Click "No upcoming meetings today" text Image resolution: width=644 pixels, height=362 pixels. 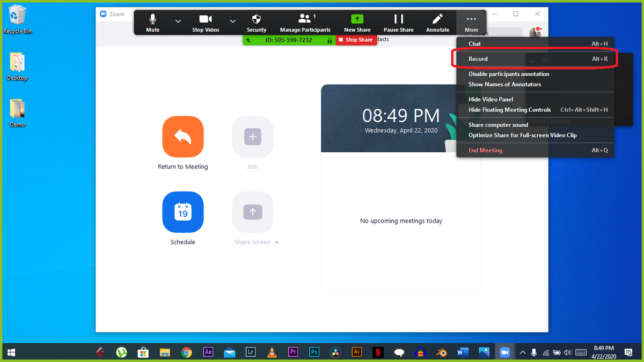coord(401,221)
